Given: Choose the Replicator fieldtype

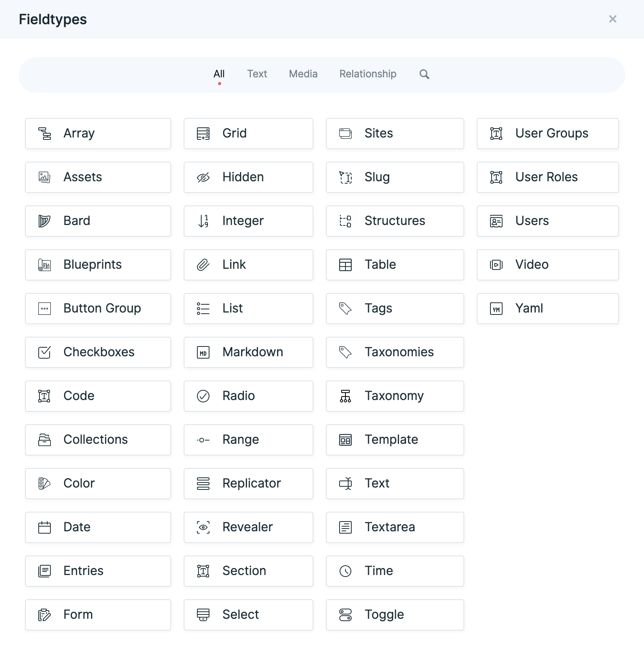Looking at the screenshot, I should coord(249,483).
